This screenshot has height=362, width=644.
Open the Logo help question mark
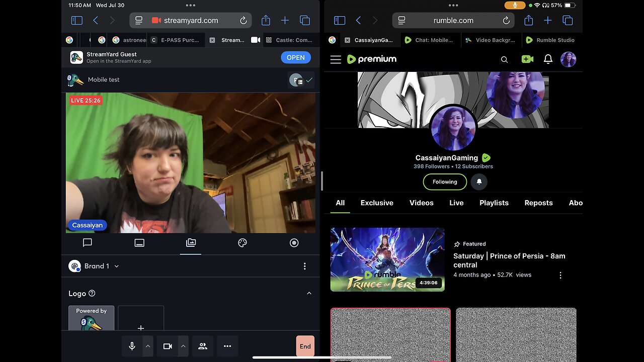coord(92,293)
